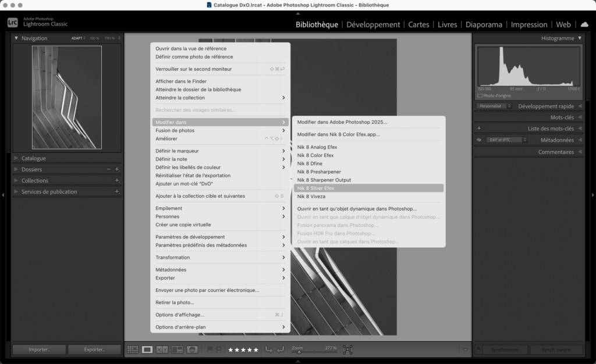Switch to Grid view icon in toolbar

point(132,349)
